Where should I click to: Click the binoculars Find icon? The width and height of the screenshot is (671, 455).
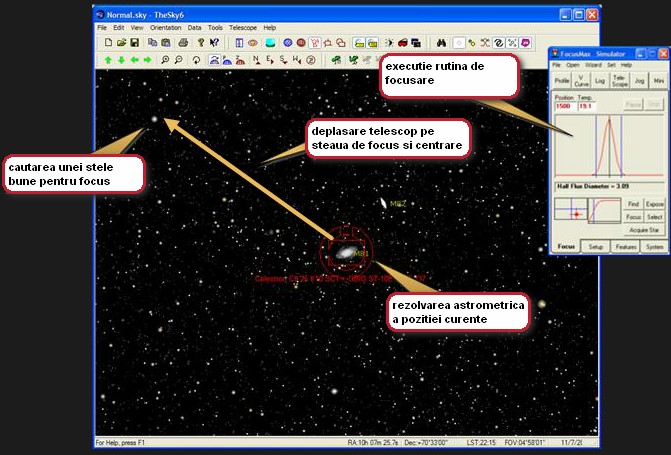[x=438, y=43]
